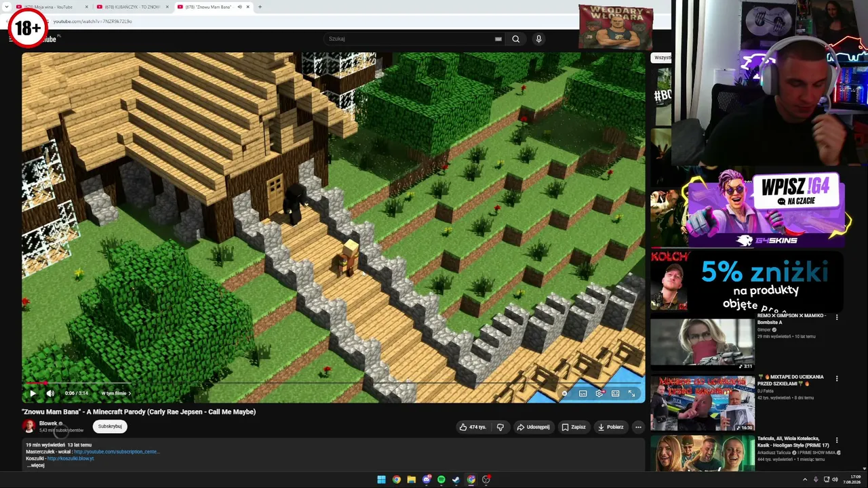Switch to theater mode view
Image resolution: width=868 pixels, height=488 pixels.
tap(616, 393)
